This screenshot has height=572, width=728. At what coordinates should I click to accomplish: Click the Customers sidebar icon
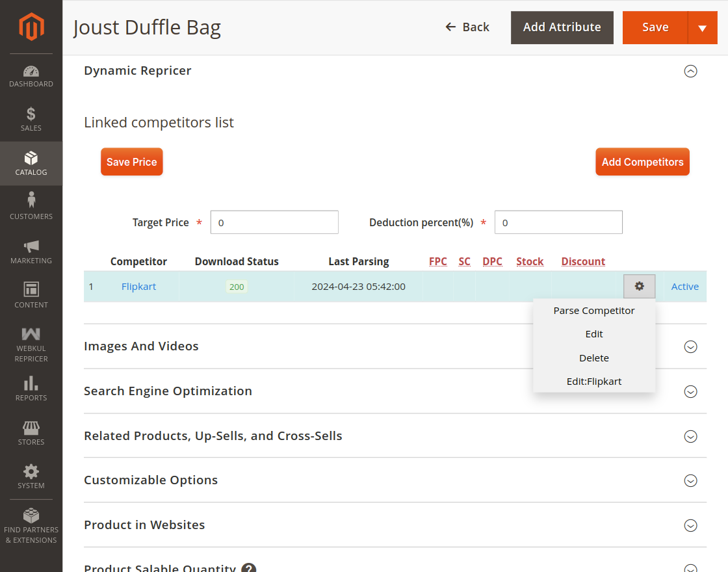[31, 206]
